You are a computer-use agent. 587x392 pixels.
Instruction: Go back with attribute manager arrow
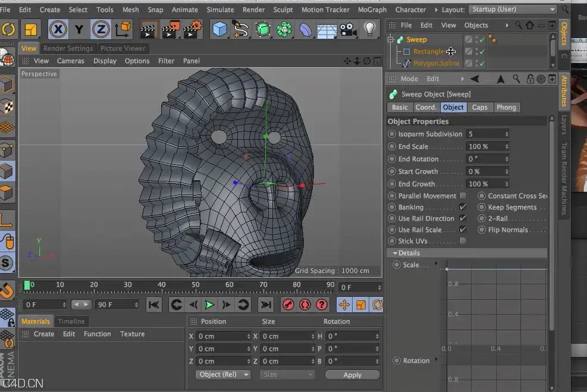pyautogui.click(x=475, y=79)
